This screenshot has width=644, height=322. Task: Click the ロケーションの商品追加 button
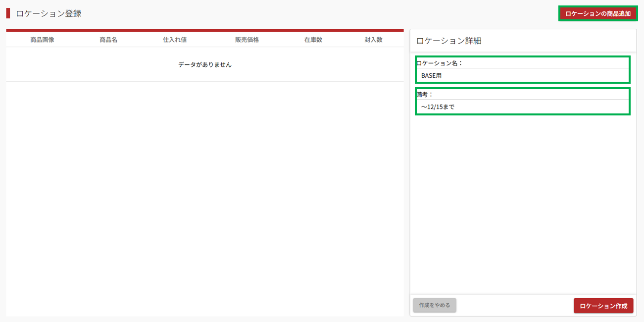click(x=598, y=14)
